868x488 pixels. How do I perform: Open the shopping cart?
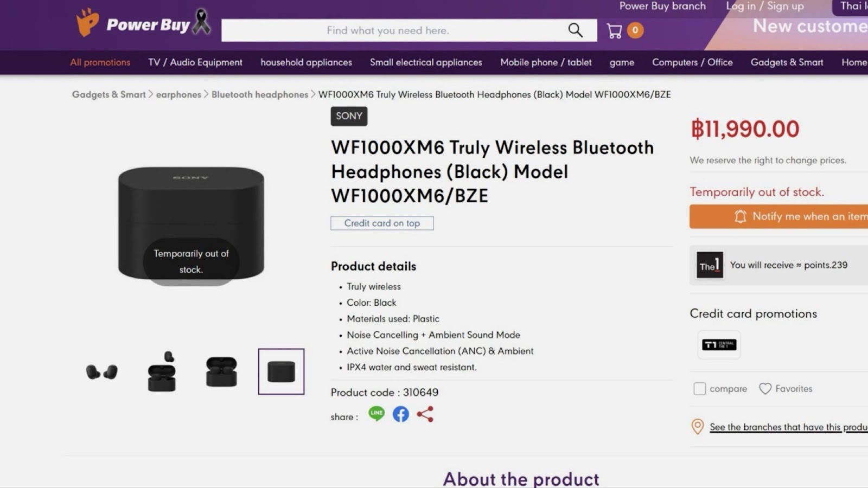coord(615,31)
